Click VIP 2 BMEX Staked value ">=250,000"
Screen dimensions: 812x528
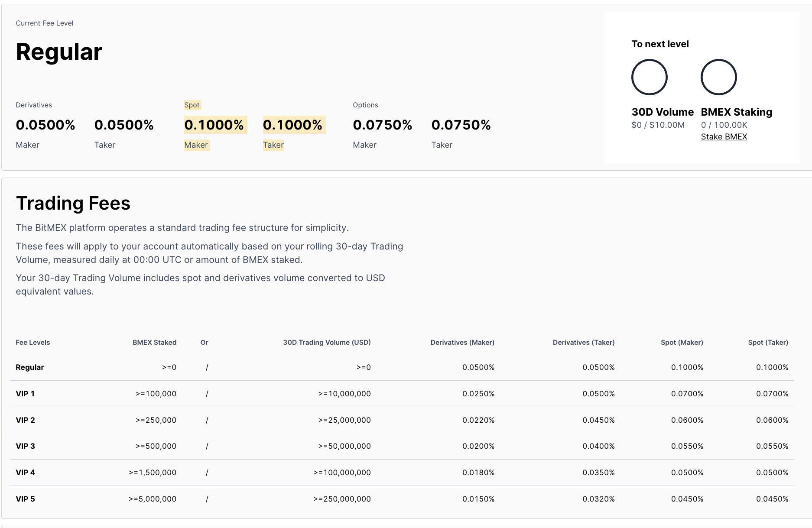(x=156, y=420)
